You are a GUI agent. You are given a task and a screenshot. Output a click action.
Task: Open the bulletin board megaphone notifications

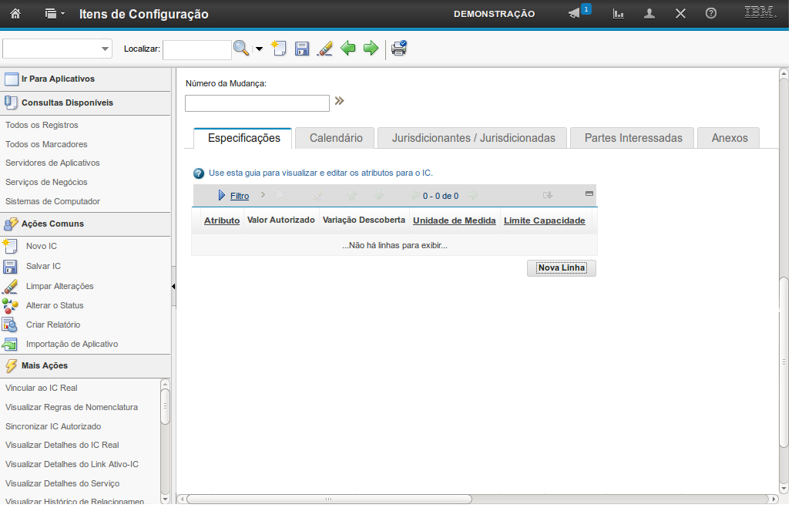(x=574, y=14)
